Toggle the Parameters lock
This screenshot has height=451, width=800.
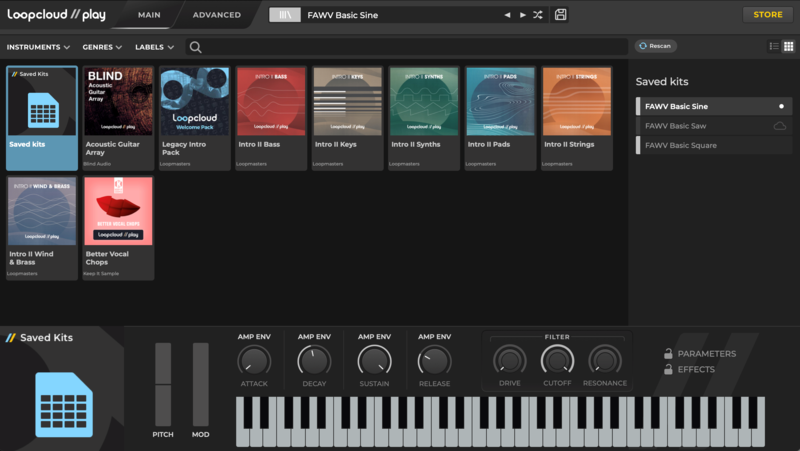668,354
